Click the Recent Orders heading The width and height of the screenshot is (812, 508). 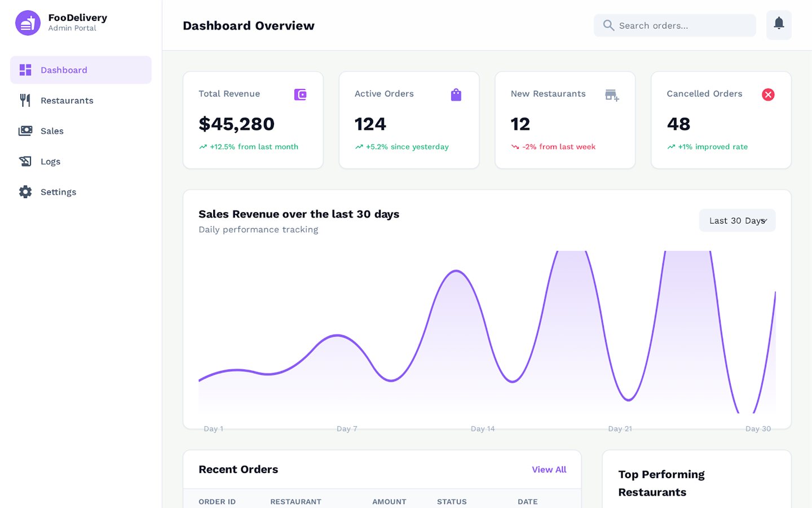point(238,470)
